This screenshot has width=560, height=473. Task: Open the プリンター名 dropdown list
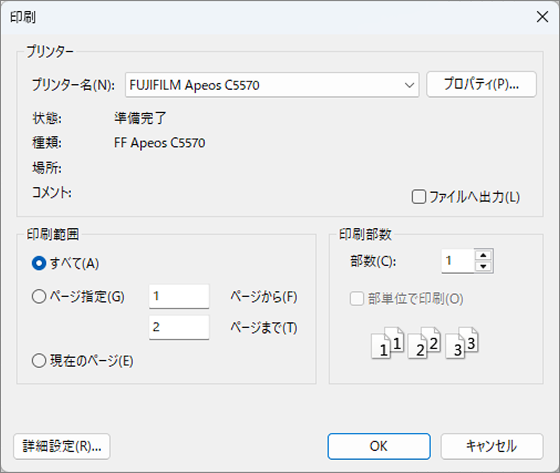[x=272, y=85]
